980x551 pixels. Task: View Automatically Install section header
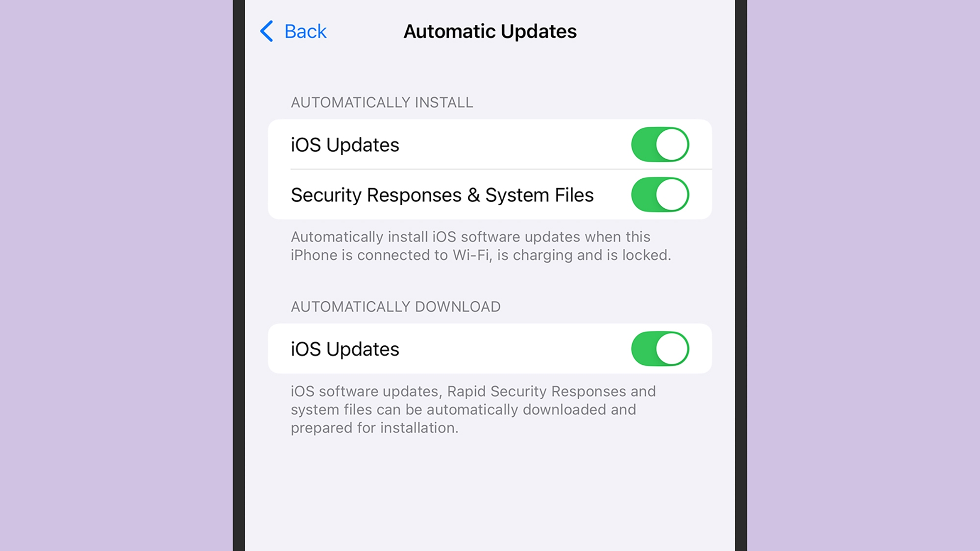[x=381, y=103]
